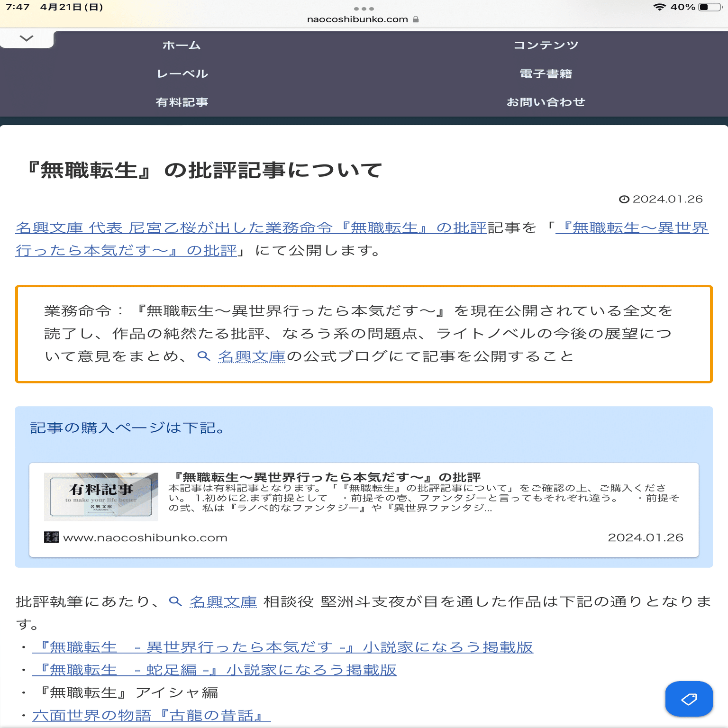
Task: Open link 『無職転生〜異世界行ったら本気だす〜』の批評
Action: coord(362,239)
